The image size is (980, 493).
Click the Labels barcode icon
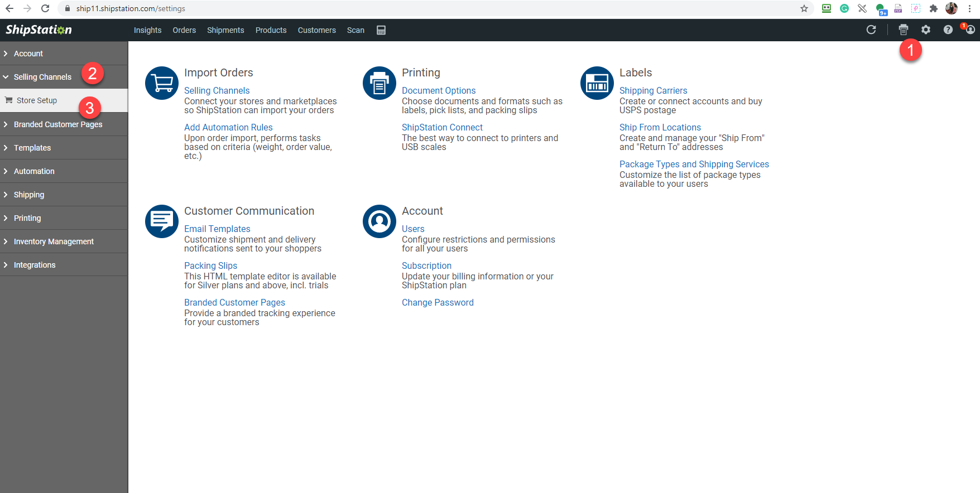pos(597,83)
